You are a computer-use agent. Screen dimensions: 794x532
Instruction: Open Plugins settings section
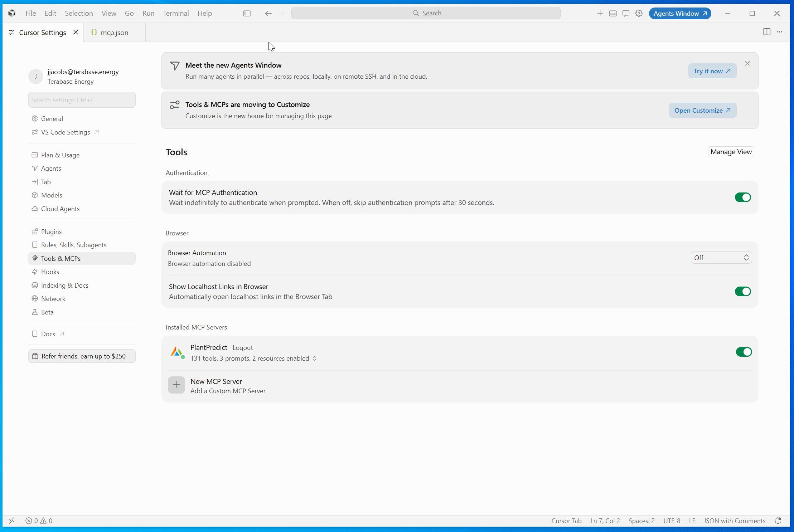82,231
